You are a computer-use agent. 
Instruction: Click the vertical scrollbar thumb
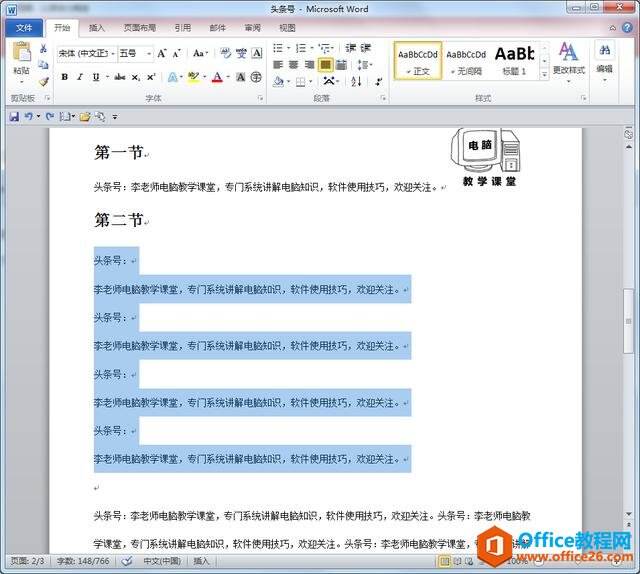[x=629, y=320]
